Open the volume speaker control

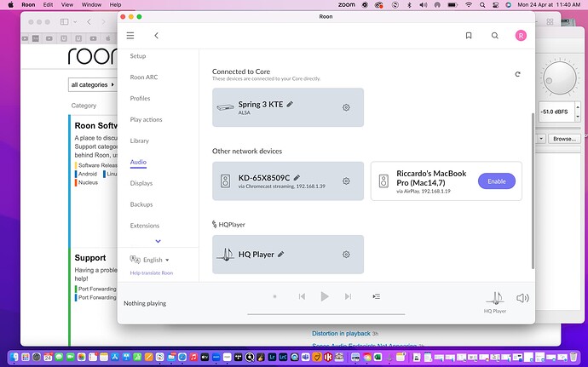pos(522,298)
